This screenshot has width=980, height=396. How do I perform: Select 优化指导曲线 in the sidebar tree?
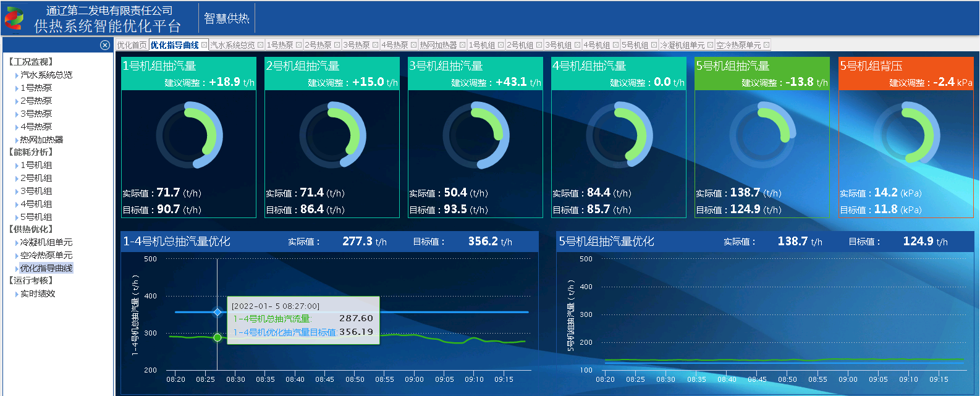pyautogui.click(x=46, y=268)
